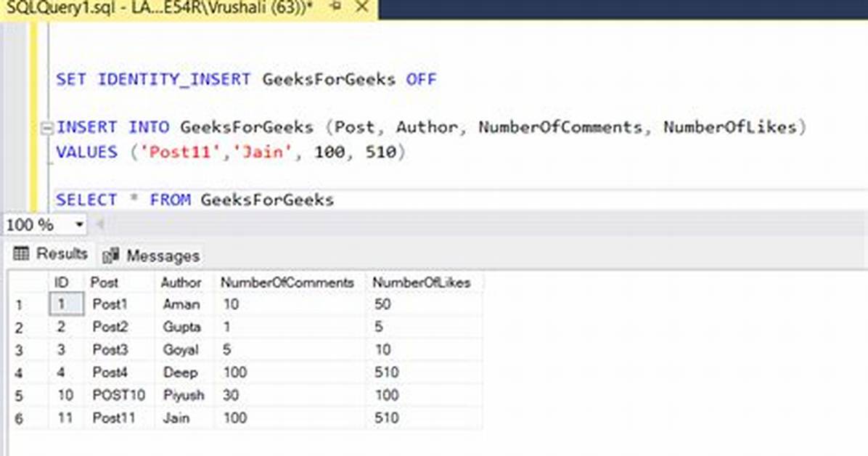Click the horizontal scroll left arrow
Image resolution: width=868 pixels, height=456 pixels.
click(101, 224)
